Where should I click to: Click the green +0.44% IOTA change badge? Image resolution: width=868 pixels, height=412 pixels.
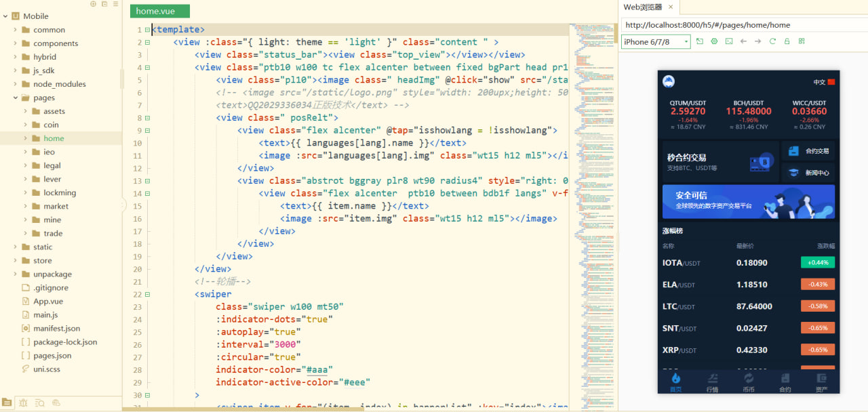tap(817, 262)
